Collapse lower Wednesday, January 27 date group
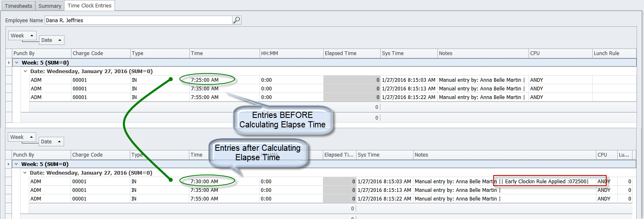The image size is (644, 219). (26, 173)
